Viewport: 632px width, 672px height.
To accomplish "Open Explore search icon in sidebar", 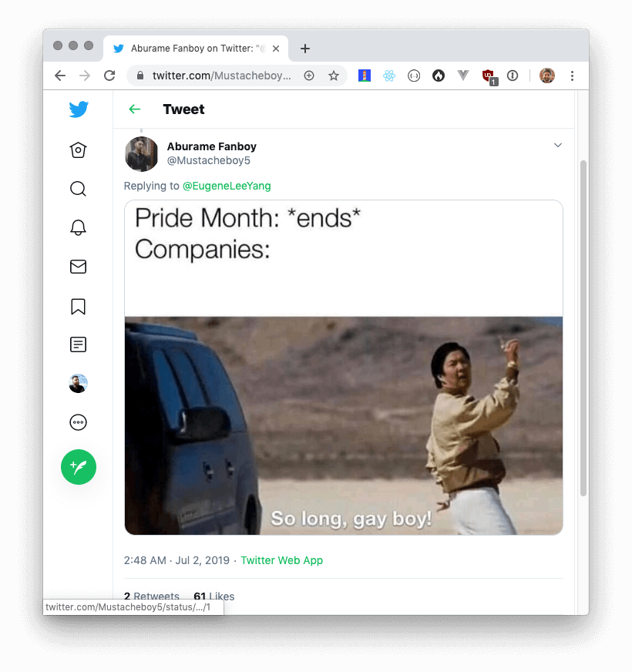I will [x=78, y=189].
